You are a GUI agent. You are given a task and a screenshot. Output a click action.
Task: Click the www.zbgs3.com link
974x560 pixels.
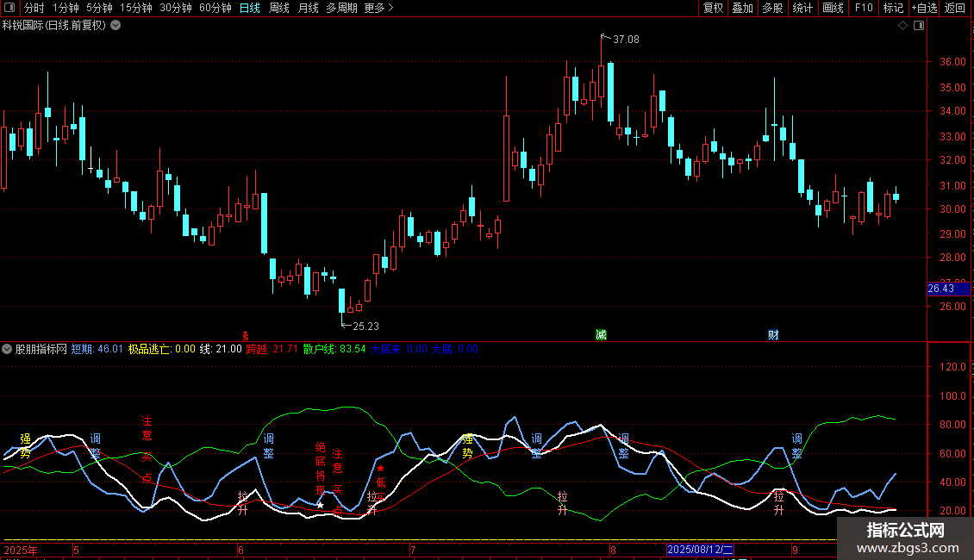click(x=908, y=548)
